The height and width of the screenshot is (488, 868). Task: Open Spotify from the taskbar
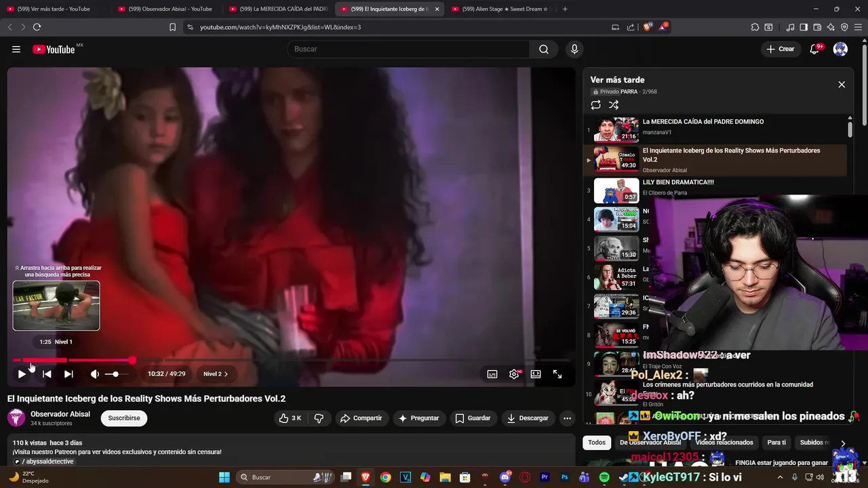[x=604, y=477]
